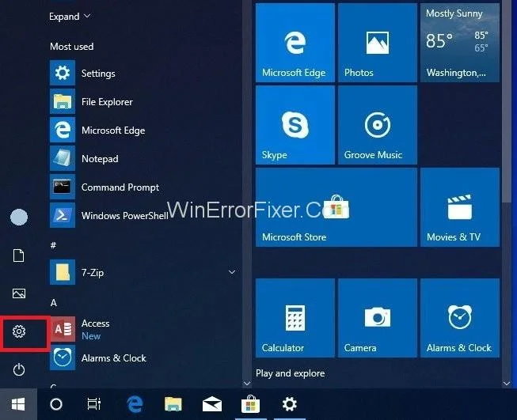Launch Edge from the taskbar

135,404
